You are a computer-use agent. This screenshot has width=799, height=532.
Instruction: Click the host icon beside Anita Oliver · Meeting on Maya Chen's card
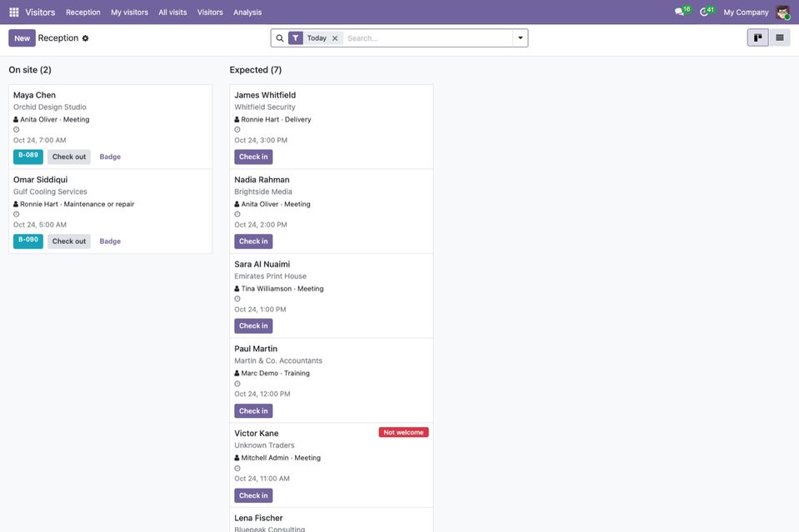tap(16, 120)
